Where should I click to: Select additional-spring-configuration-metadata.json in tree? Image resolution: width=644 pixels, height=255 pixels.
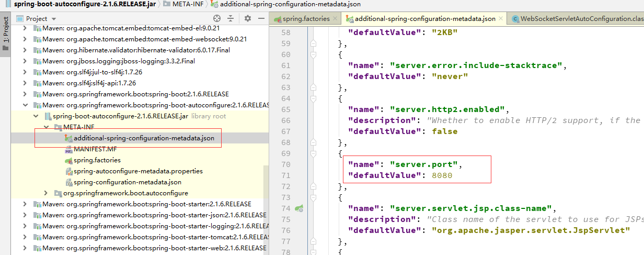[x=144, y=138]
